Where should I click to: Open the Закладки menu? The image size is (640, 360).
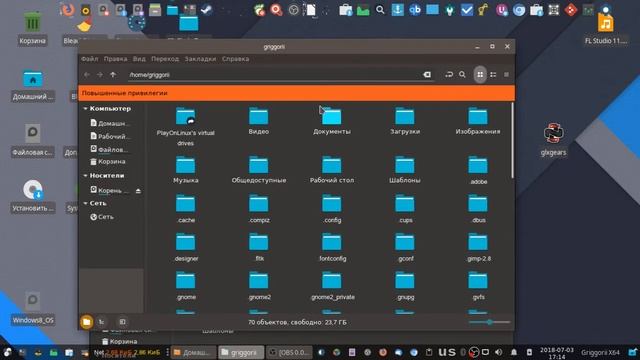tap(200, 59)
